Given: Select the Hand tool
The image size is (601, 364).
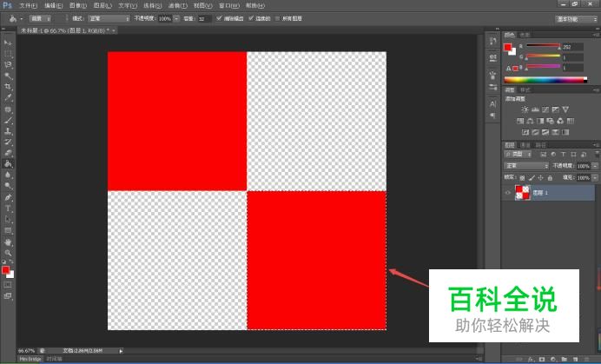Looking at the screenshot, I should (8, 242).
